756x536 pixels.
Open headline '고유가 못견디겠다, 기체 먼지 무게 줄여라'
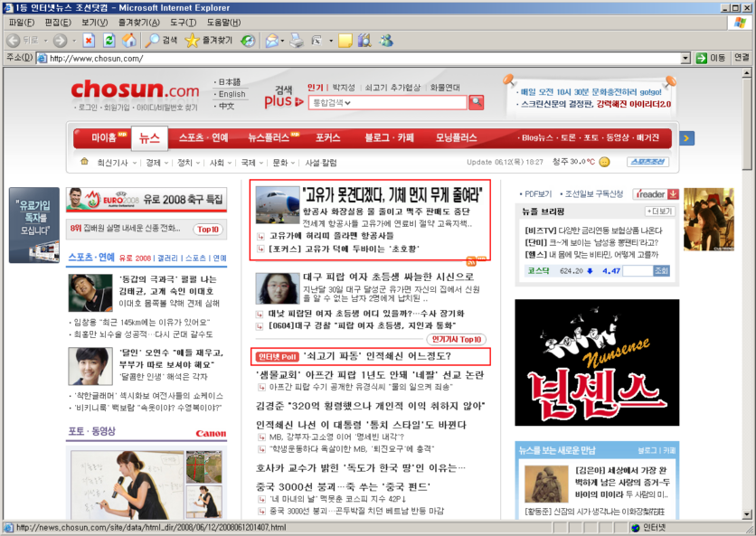pyautogui.click(x=392, y=194)
